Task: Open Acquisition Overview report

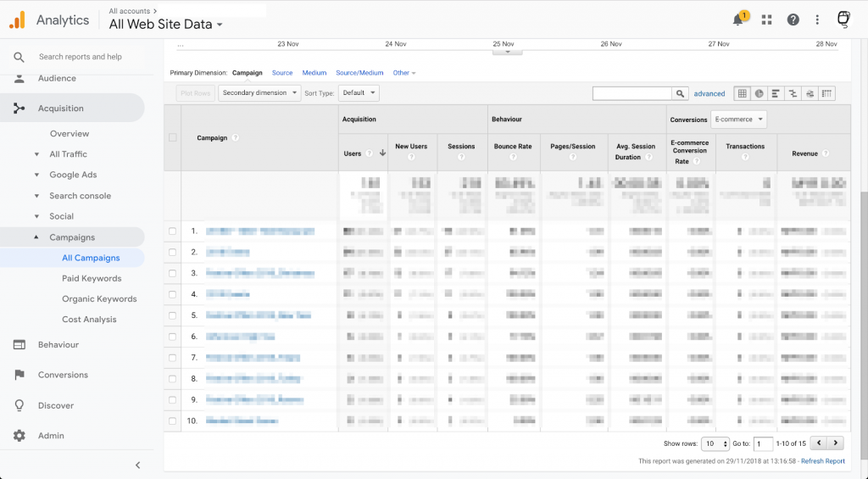Action: point(70,133)
